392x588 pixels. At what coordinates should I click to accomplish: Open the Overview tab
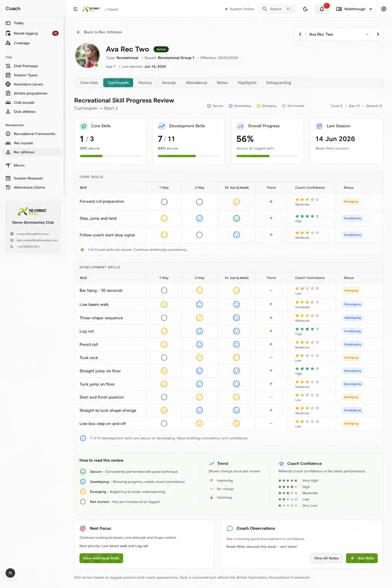point(89,83)
